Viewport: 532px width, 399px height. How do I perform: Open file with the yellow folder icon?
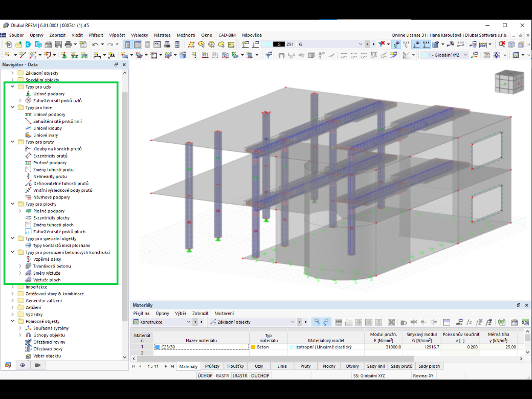(x=18, y=45)
